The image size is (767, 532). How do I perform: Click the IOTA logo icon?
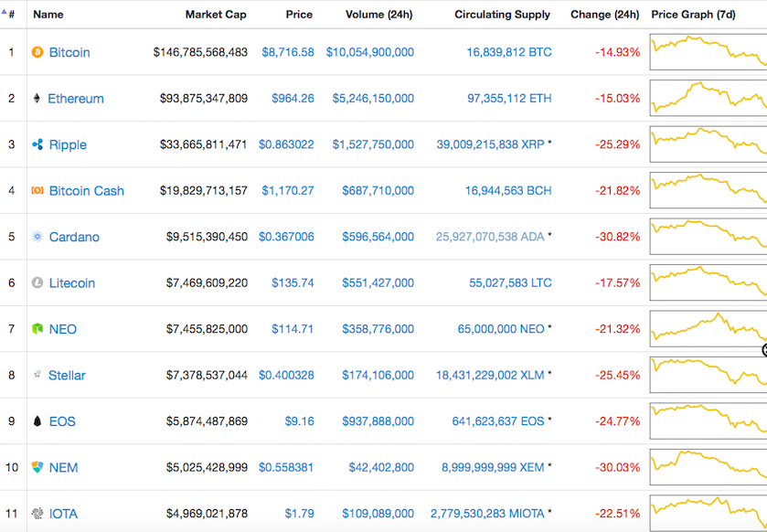click(37, 514)
